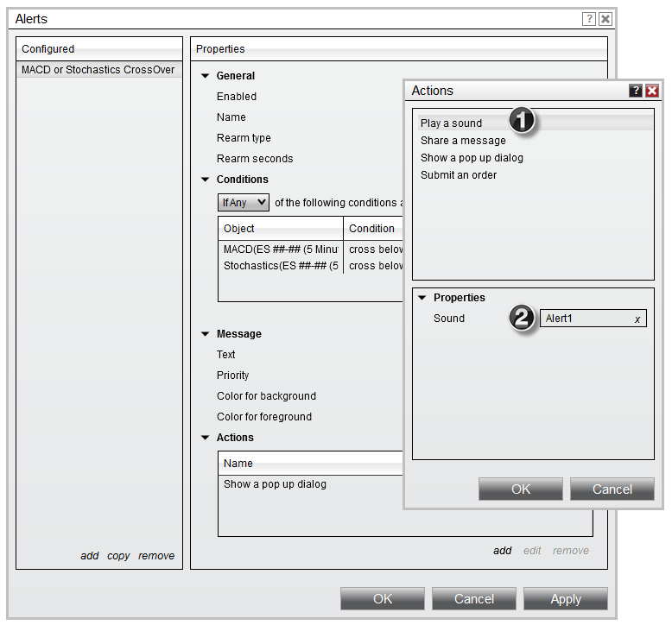Collapse the Properties section in Actions dialog
672x625 pixels.
[422, 298]
